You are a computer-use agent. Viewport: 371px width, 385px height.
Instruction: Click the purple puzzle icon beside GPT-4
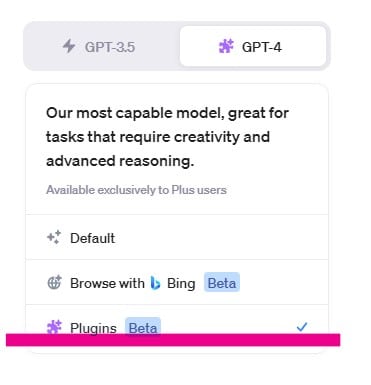tap(226, 46)
